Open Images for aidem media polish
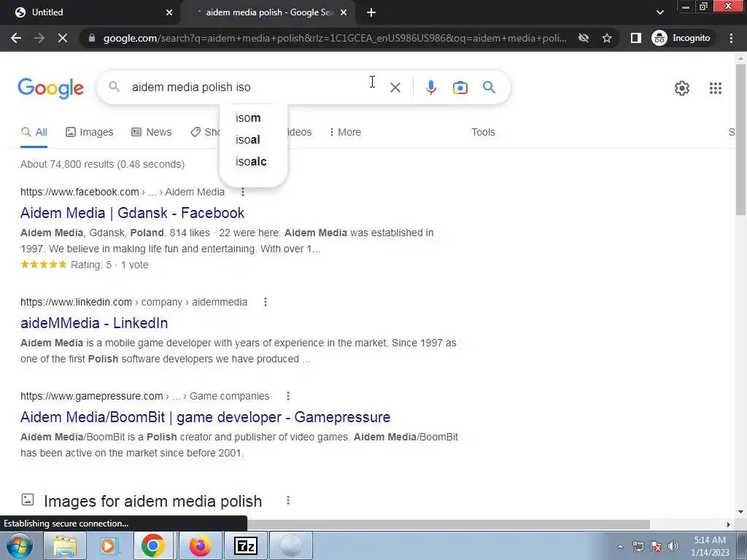This screenshot has height=560, width=747. [x=152, y=501]
